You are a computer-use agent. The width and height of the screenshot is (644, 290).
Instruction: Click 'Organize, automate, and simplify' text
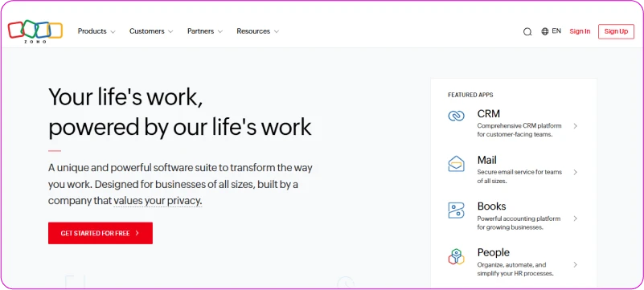click(515, 269)
